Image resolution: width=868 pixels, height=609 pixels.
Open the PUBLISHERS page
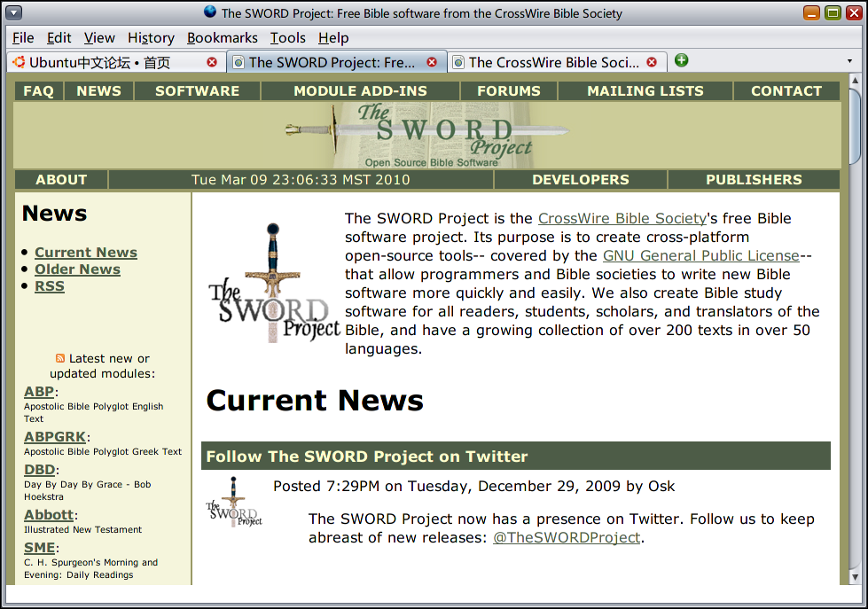754,180
